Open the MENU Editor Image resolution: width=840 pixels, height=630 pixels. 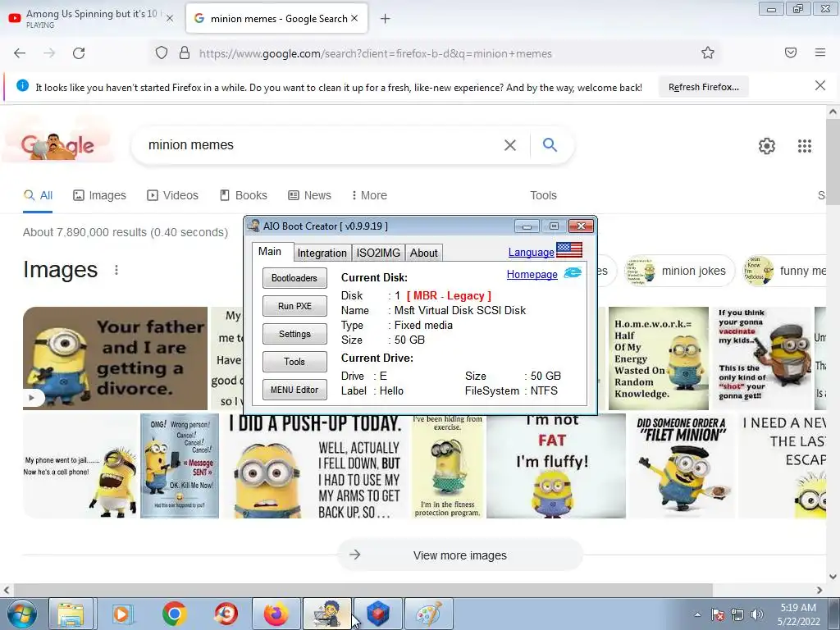click(x=294, y=390)
